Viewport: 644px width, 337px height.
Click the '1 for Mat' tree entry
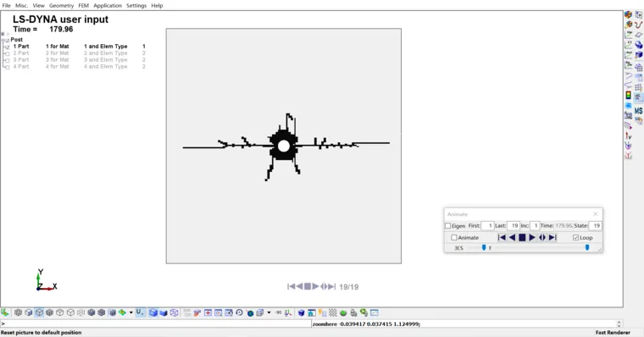coord(58,47)
